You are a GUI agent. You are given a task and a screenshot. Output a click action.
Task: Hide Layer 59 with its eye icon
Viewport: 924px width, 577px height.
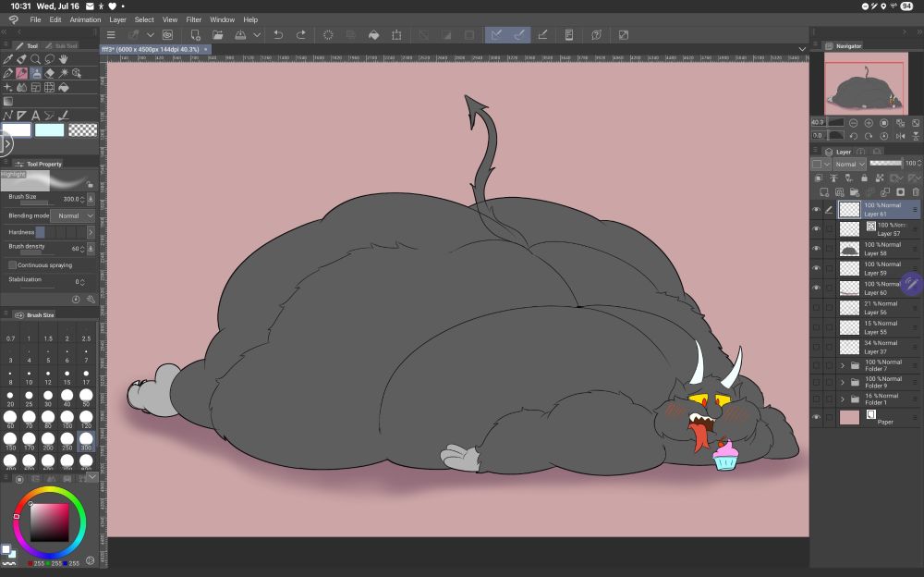tap(816, 268)
